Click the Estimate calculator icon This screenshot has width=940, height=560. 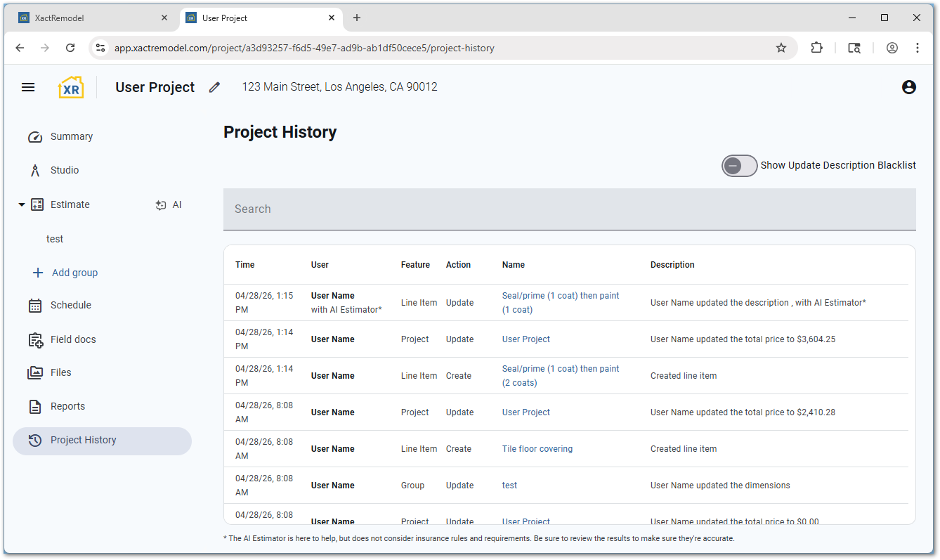click(x=37, y=204)
